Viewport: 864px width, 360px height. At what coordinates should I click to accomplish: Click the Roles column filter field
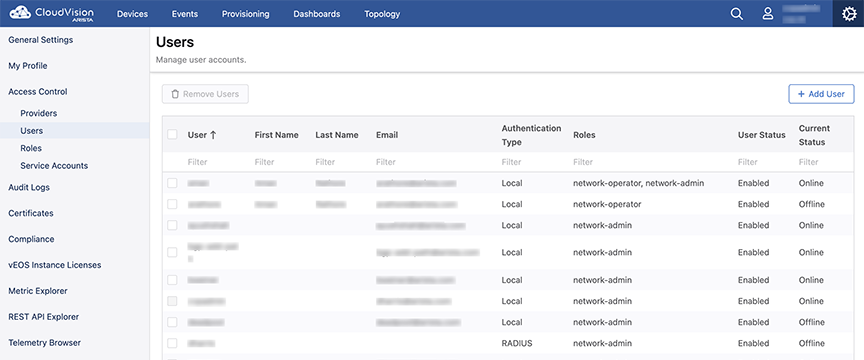coord(652,162)
